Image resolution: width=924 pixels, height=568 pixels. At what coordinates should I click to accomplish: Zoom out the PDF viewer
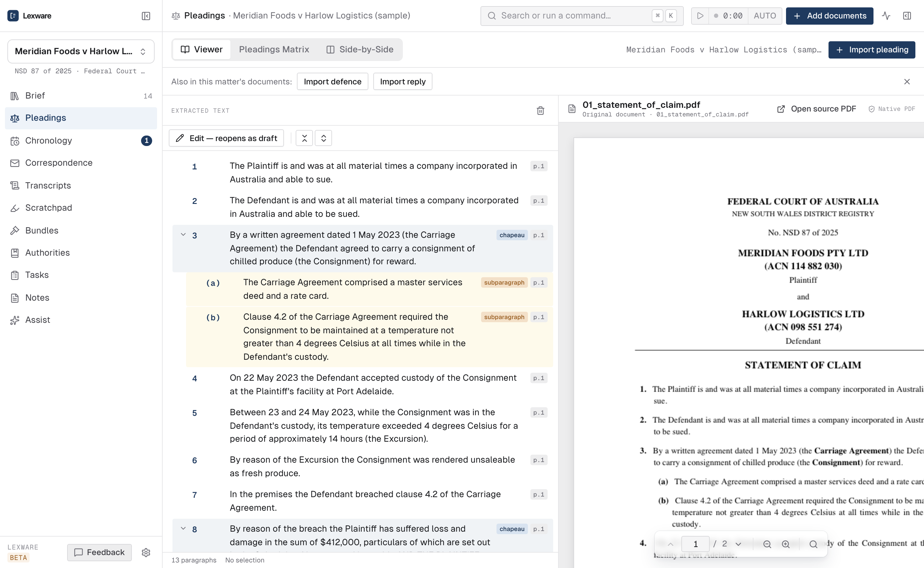tap(767, 544)
